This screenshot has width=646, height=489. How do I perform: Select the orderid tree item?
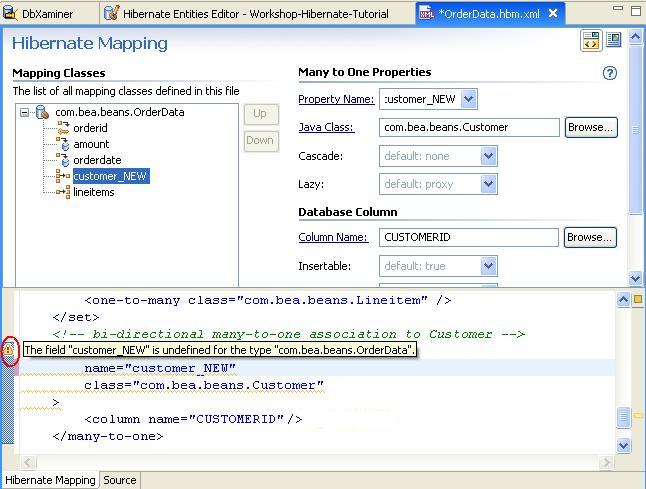click(90, 128)
